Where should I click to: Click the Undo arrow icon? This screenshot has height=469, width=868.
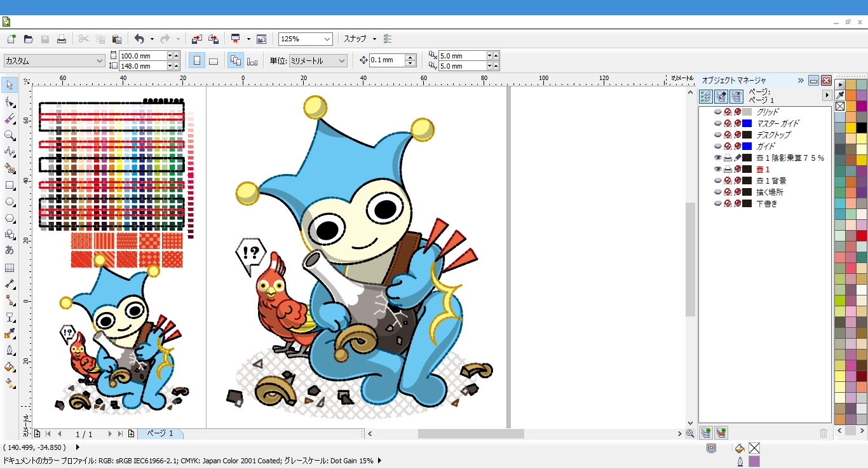(x=139, y=39)
